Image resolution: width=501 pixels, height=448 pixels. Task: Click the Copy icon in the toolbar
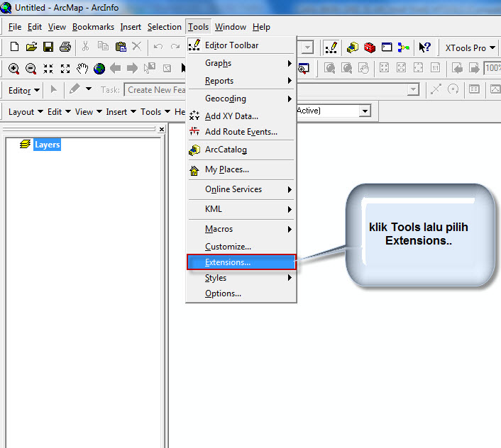(x=103, y=46)
